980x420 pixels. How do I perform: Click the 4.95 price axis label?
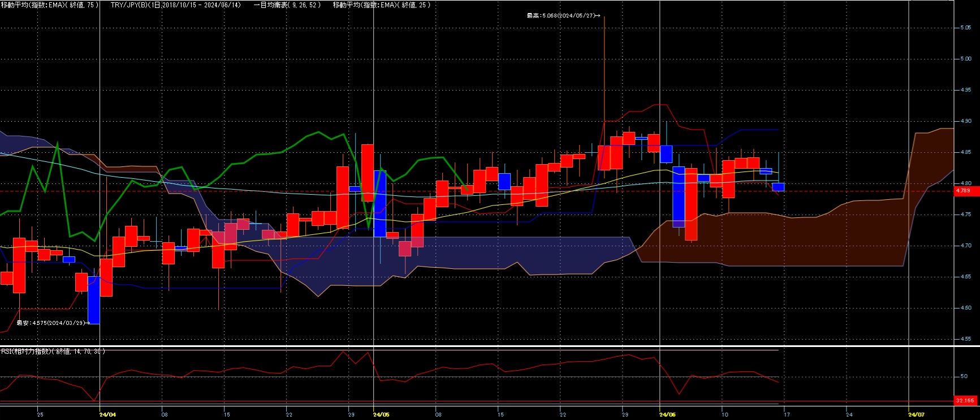965,90
